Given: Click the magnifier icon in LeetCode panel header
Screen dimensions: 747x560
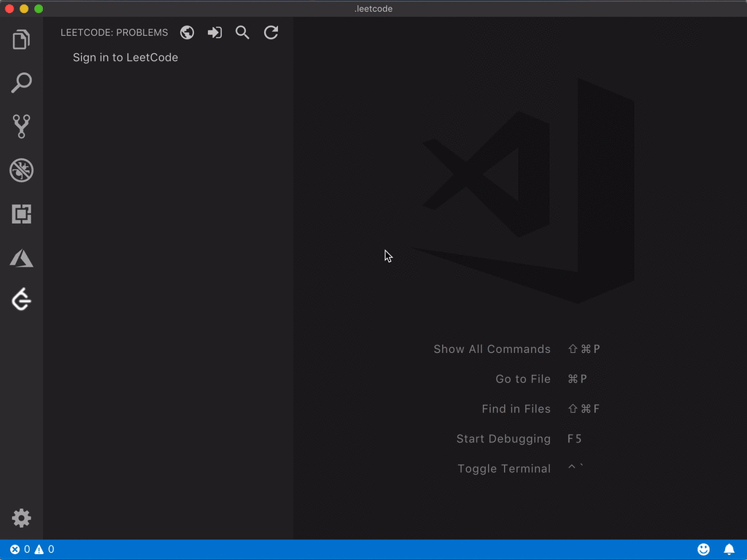Looking at the screenshot, I should 242,33.
